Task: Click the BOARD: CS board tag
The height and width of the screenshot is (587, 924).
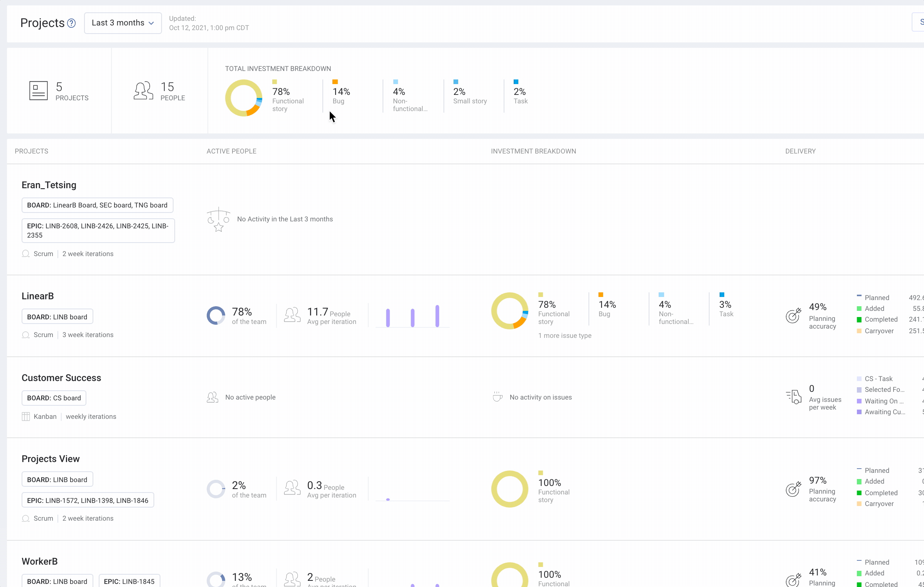Action: pyautogui.click(x=54, y=398)
